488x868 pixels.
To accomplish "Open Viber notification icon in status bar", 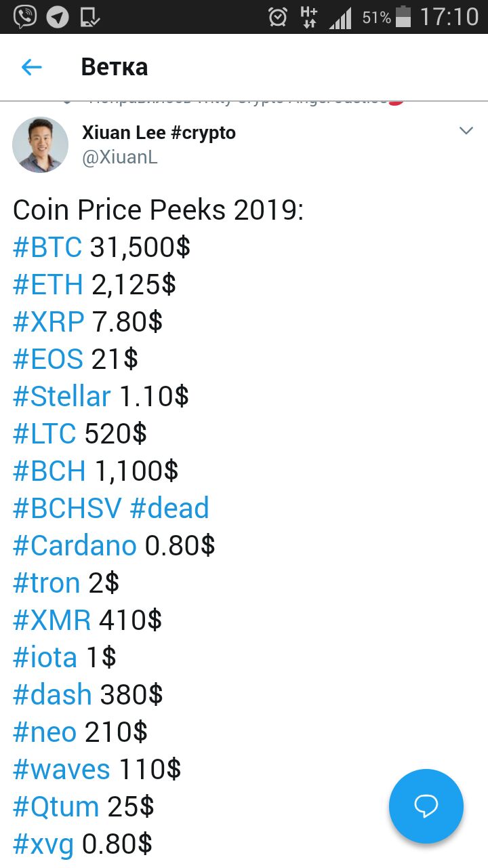I will pos(25,16).
